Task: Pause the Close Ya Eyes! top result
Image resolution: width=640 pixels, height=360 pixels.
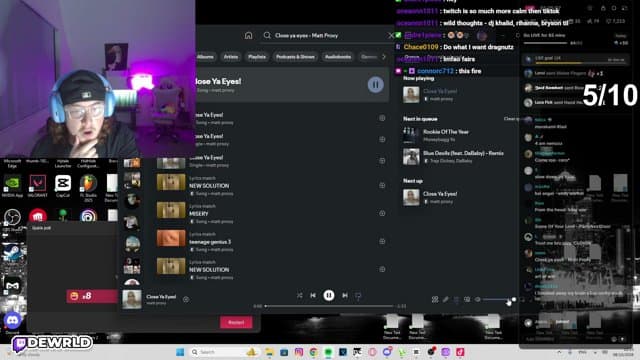Action: pos(376,84)
